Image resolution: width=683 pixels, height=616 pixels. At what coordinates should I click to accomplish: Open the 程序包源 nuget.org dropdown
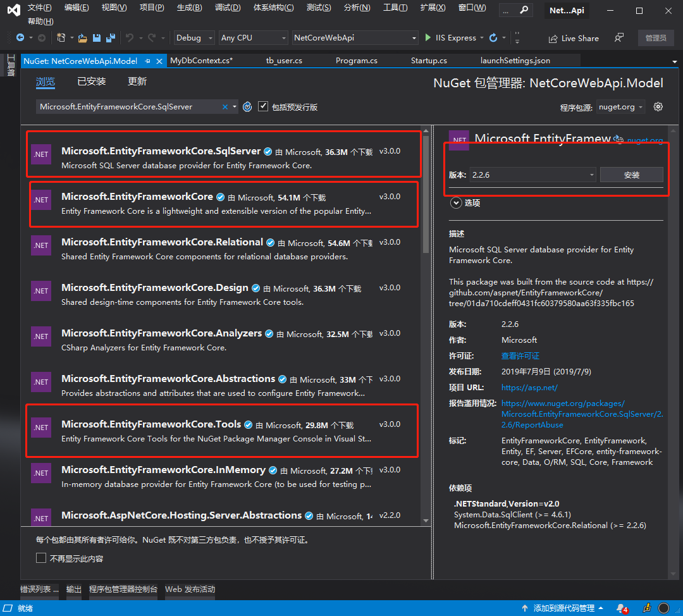[620, 107]
